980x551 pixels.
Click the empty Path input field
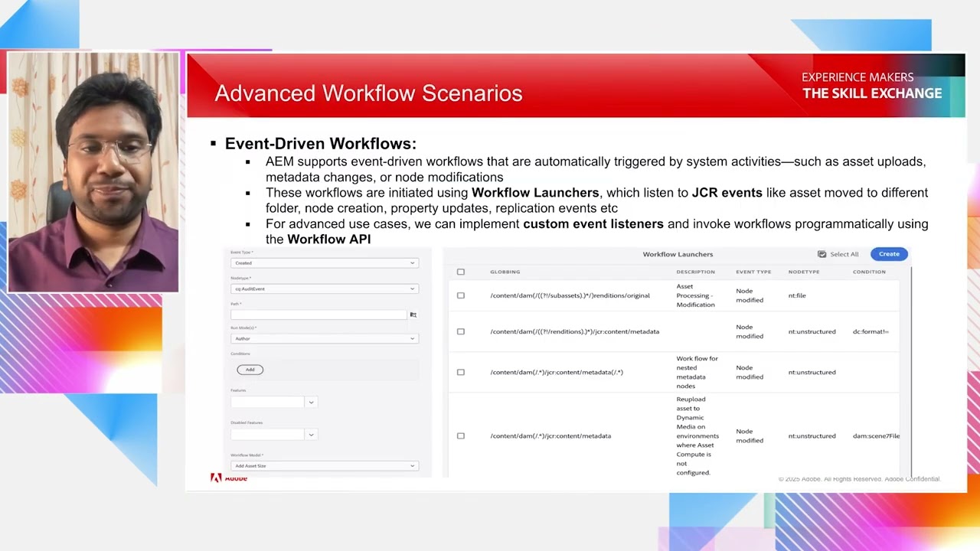click(318, 315)
